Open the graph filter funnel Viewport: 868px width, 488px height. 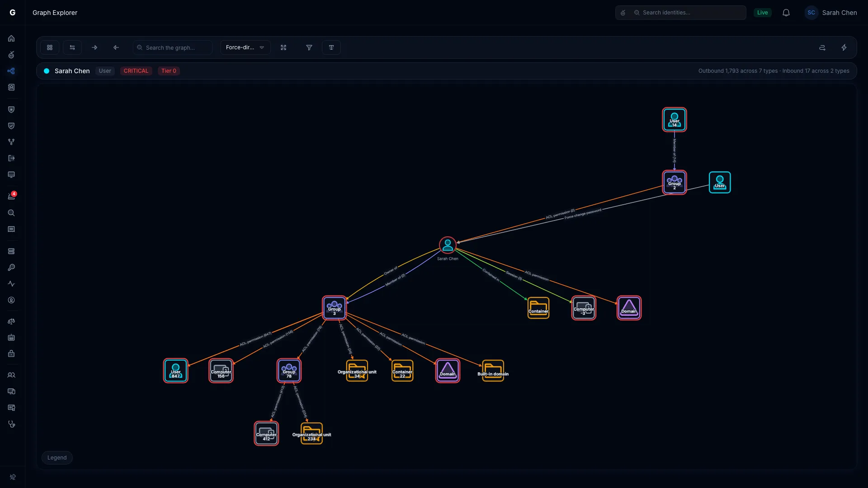click(x=309, y=47)
